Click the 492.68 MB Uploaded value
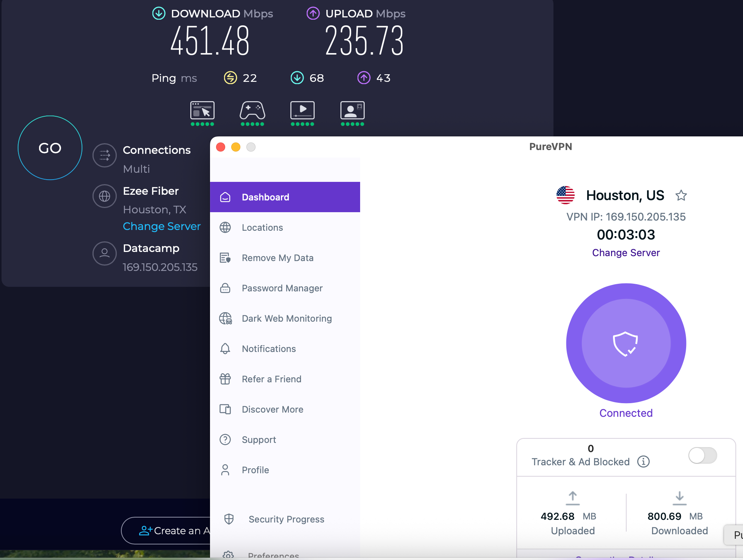This screenshot has width=743, height=560. 568,516
